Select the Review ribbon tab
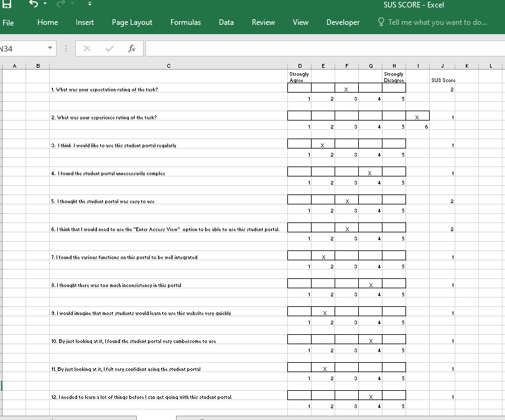The height and width of the screenshot is (420, 505). coord(263,22)
